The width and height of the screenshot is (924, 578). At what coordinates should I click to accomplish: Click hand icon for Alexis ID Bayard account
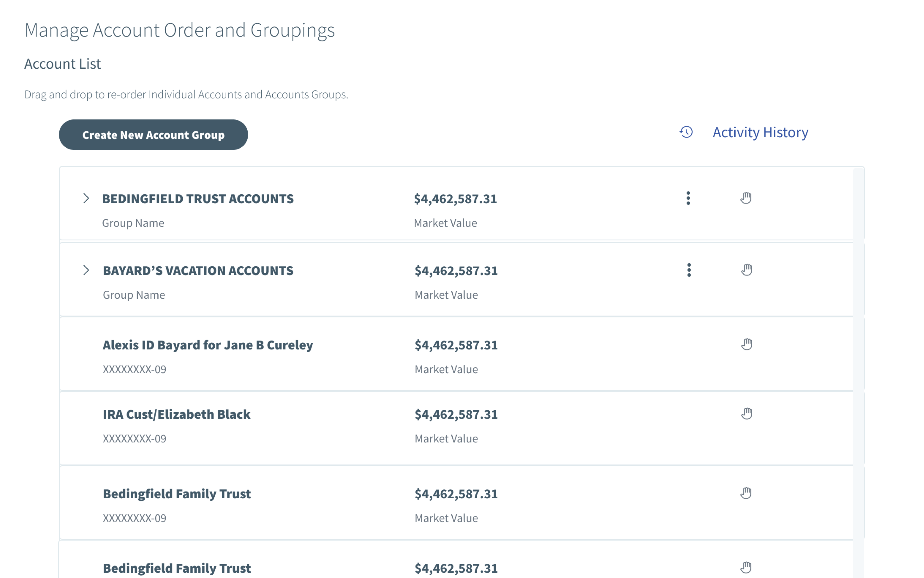[746, 344]
